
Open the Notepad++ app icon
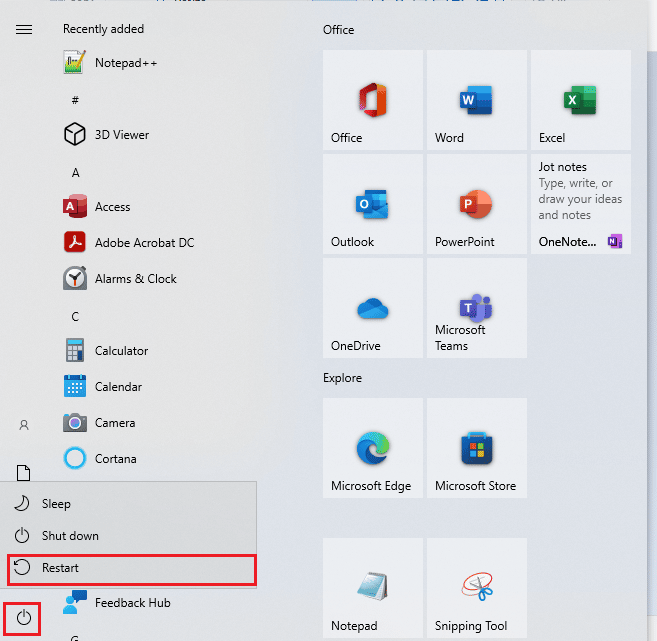point(75,63)
